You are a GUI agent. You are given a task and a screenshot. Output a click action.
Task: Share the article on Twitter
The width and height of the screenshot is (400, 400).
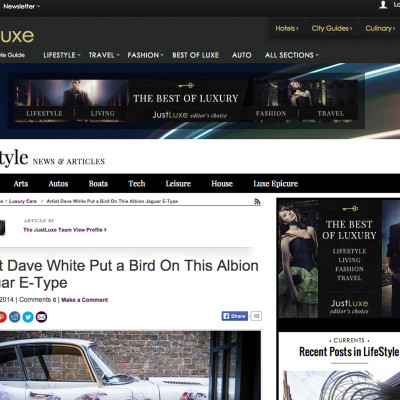tap(28, 317)
